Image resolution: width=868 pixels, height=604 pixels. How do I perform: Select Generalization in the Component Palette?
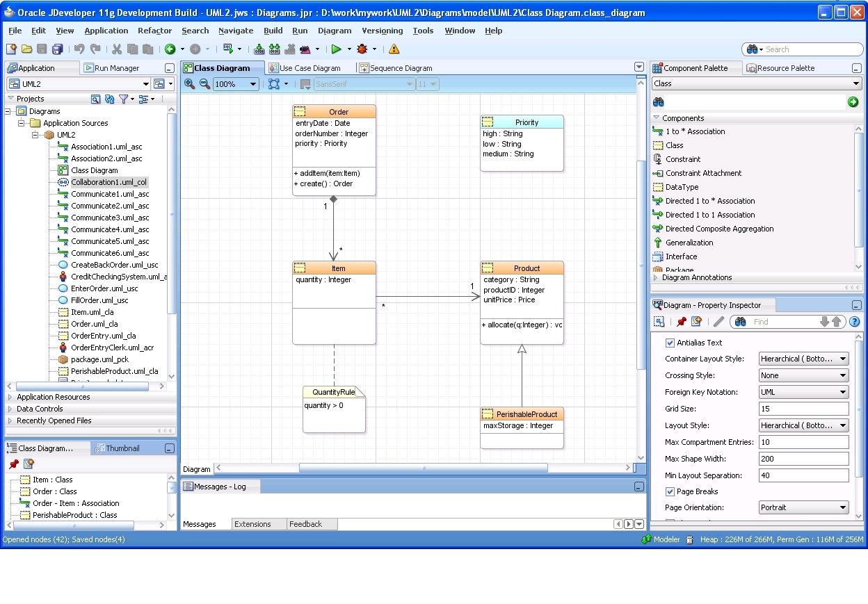(689, 243)
